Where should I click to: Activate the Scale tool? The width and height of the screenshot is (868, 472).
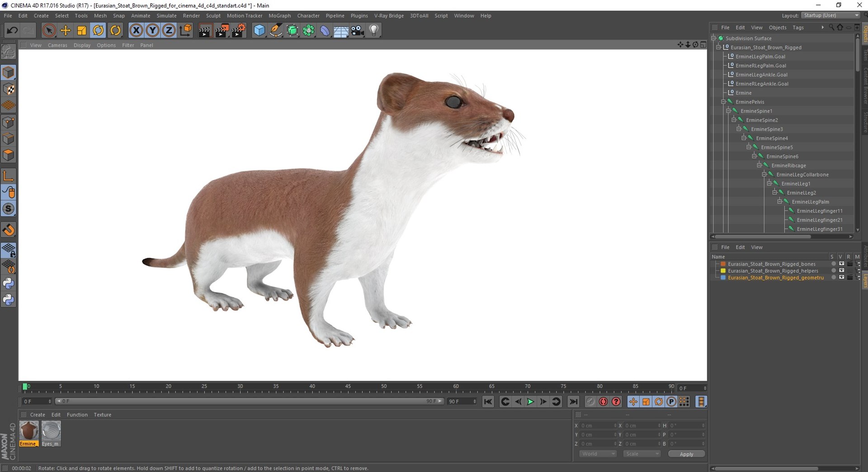[x=82, y=30]
